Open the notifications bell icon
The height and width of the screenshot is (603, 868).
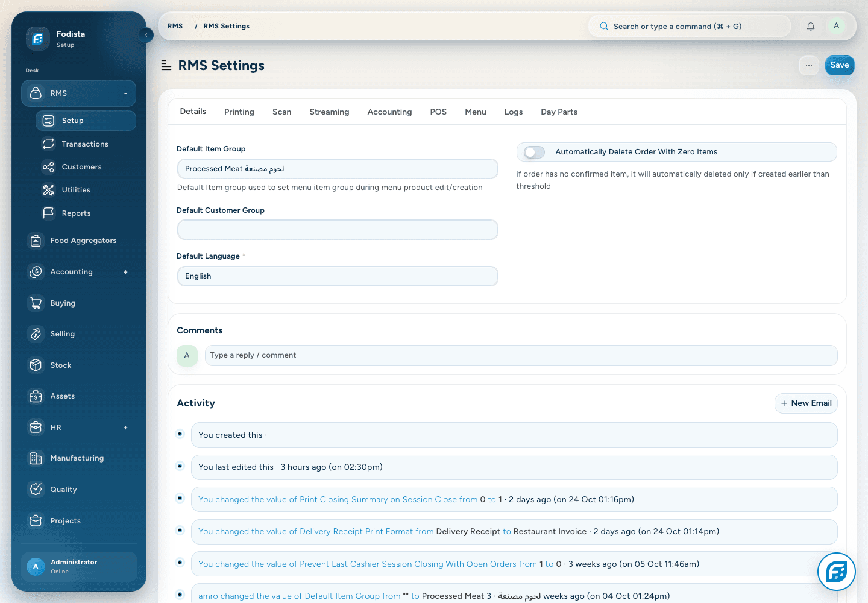click(811, 27)
